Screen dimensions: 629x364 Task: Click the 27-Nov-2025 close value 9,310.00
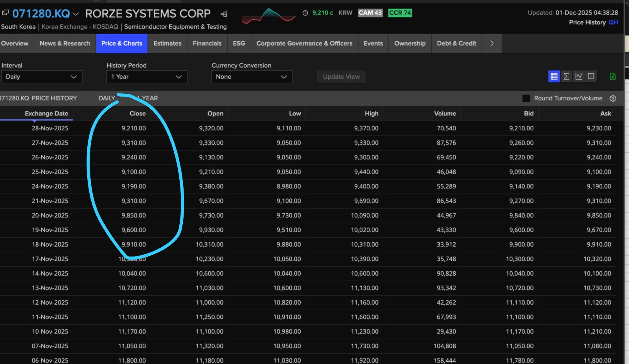[x=134, y=143]
